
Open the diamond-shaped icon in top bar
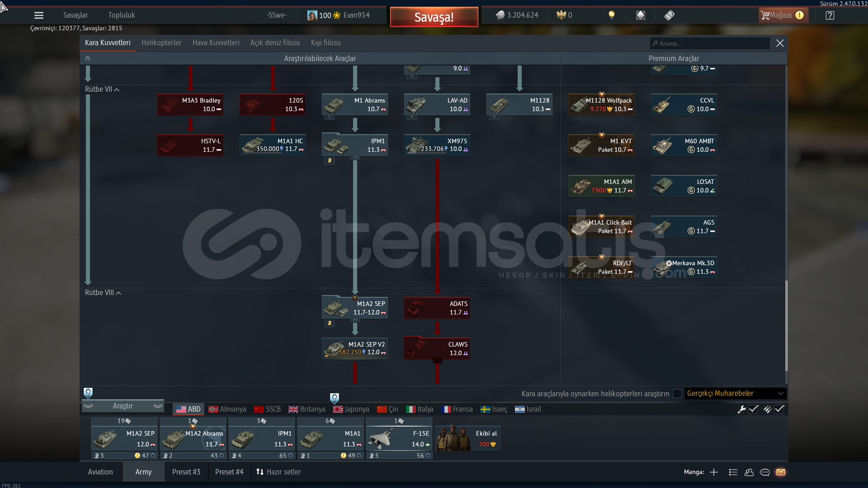(x=641, y=15)
